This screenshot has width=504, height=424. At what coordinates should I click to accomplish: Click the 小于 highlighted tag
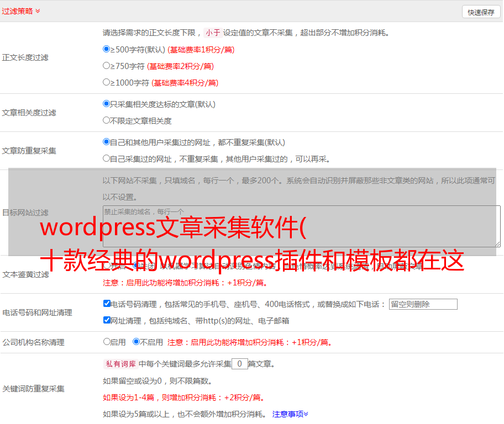coord(213,33)
